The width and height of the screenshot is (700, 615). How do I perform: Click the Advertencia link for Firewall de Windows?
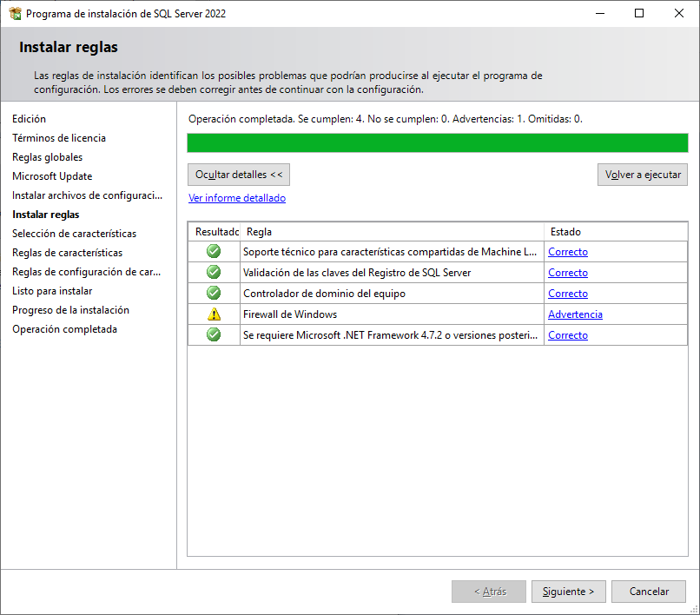pyautogui.click(x=574, y=314)
